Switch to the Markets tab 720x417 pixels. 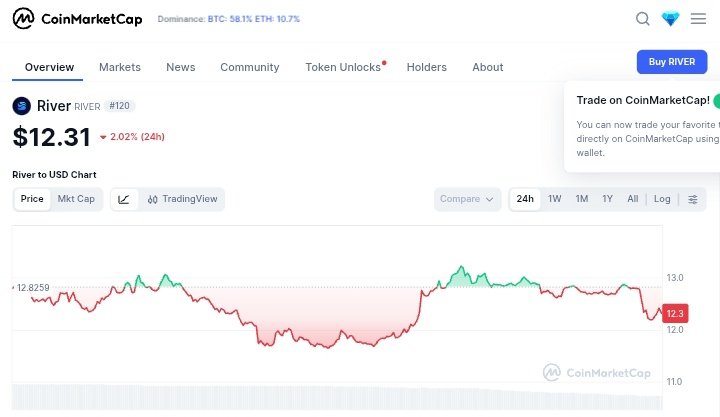tap(120, 67)
